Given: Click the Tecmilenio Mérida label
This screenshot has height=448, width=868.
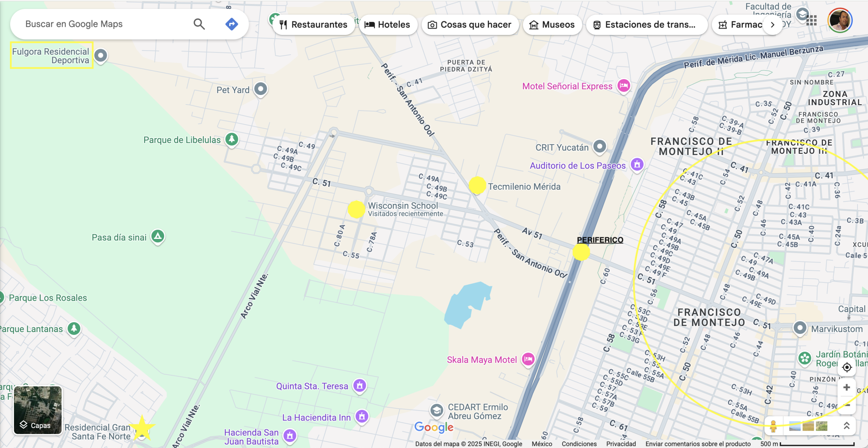Looking at the screenshot, I should point(524,186).
